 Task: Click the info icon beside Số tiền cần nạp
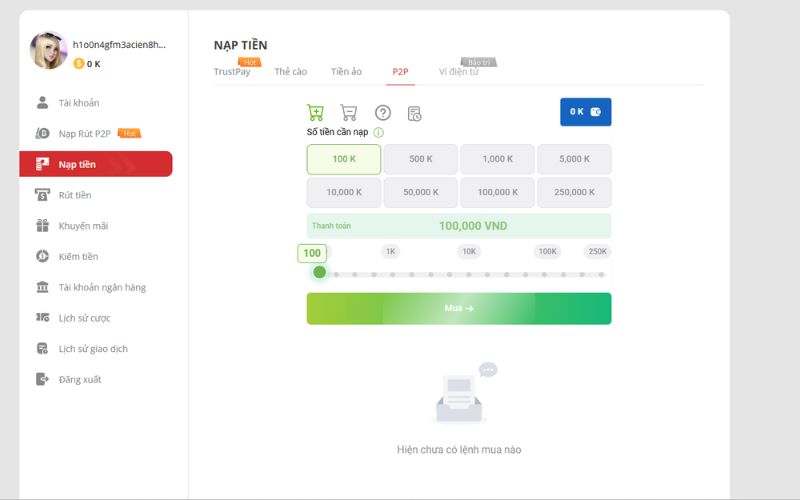(x=379, y=133)
